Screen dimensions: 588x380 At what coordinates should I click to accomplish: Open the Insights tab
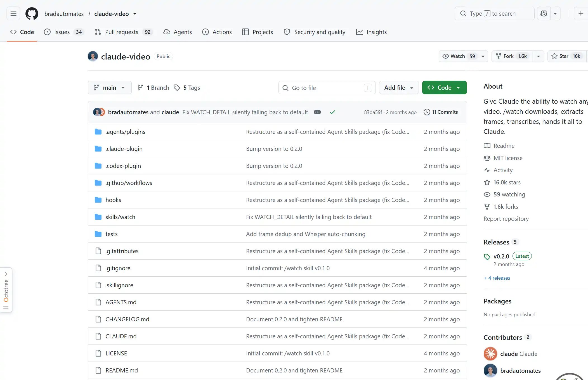372,32
